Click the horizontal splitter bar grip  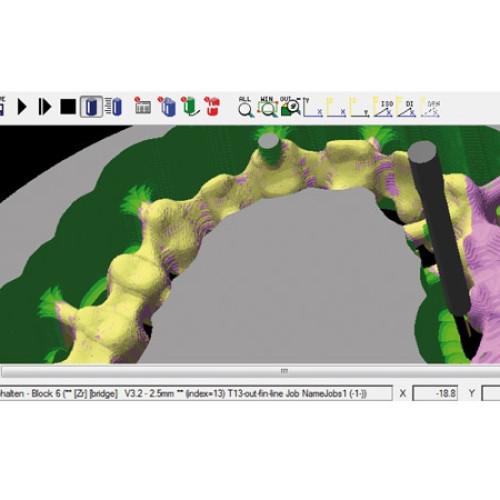coord(284,371)
